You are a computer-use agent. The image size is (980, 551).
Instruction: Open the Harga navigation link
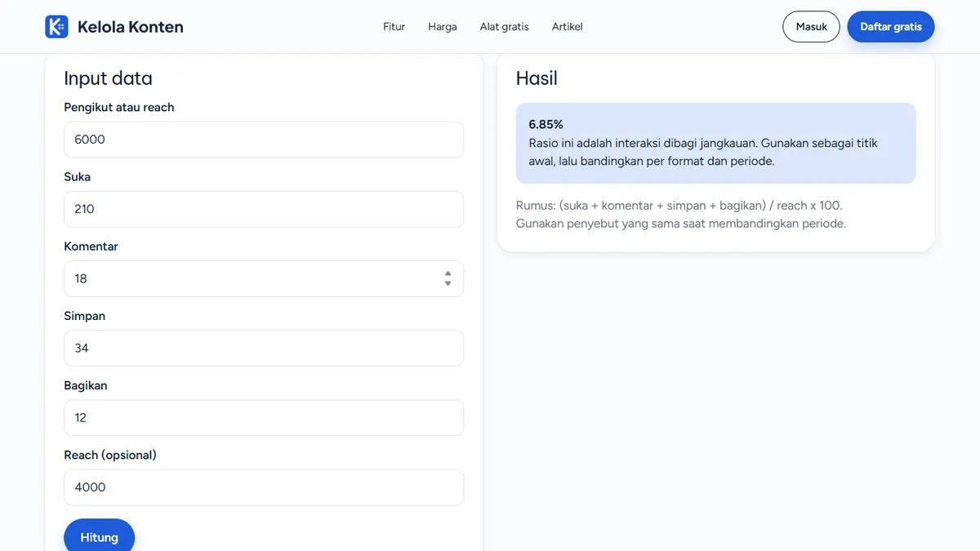tap(443, 27)
